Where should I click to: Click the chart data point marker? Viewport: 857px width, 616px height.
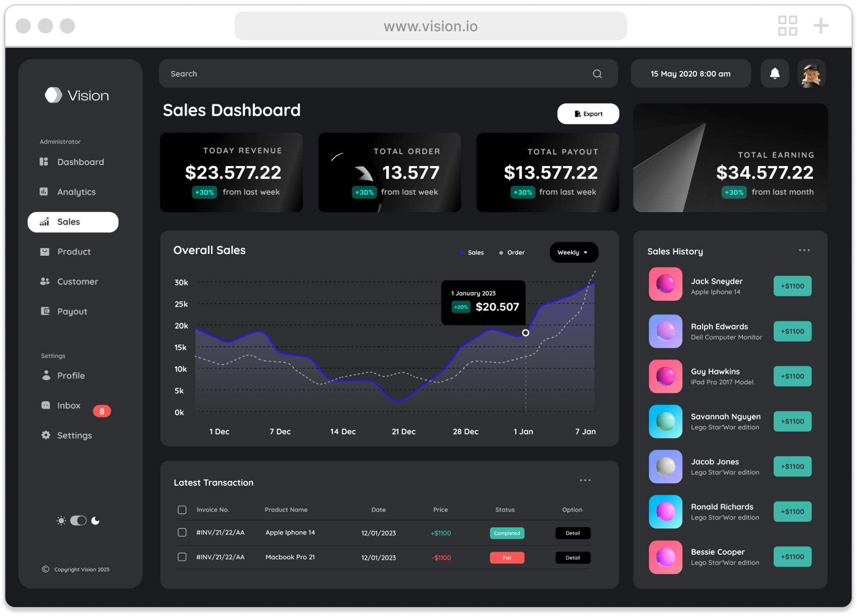526,333
